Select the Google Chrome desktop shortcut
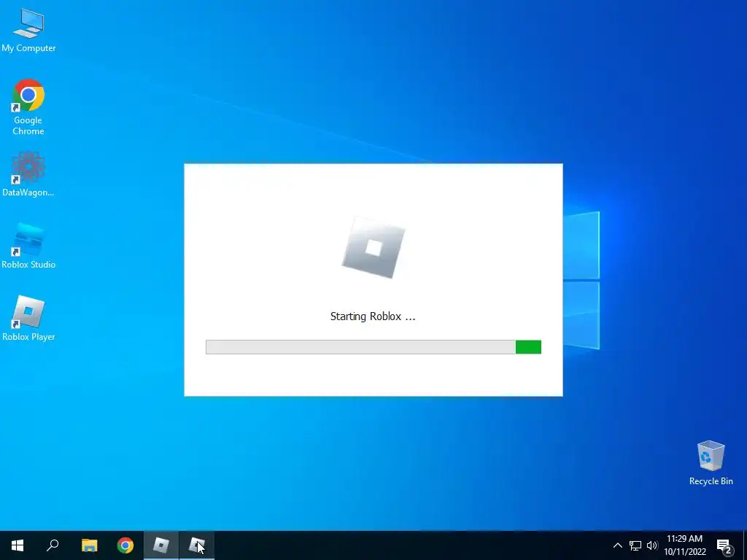 pos(28,107)
